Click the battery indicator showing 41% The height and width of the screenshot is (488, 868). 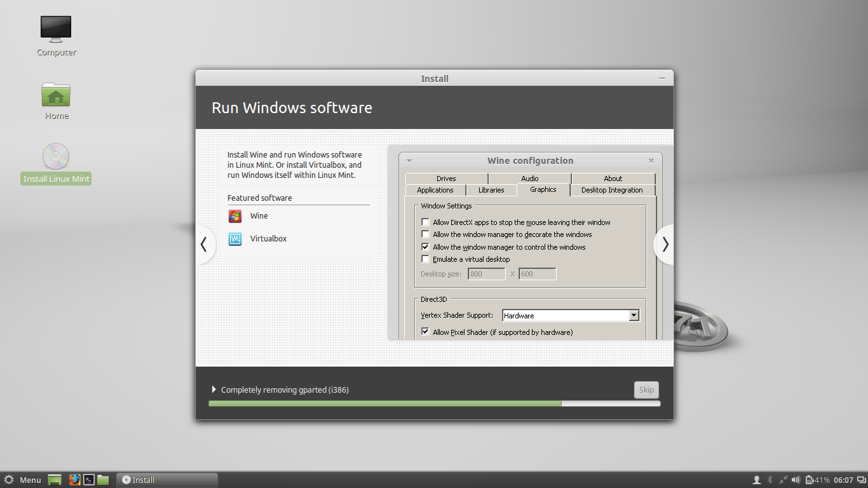coord(817,480)
